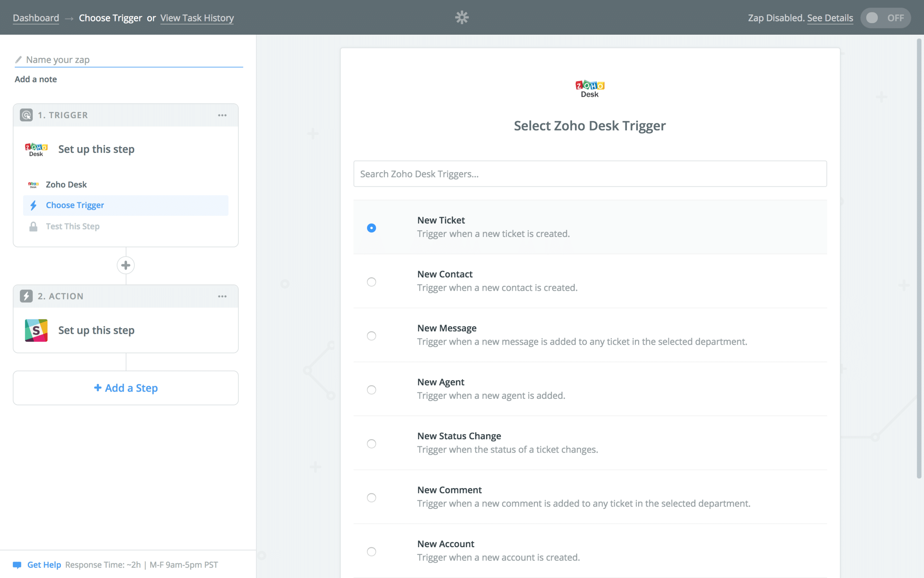Open the See Details link

click(830, 18)
